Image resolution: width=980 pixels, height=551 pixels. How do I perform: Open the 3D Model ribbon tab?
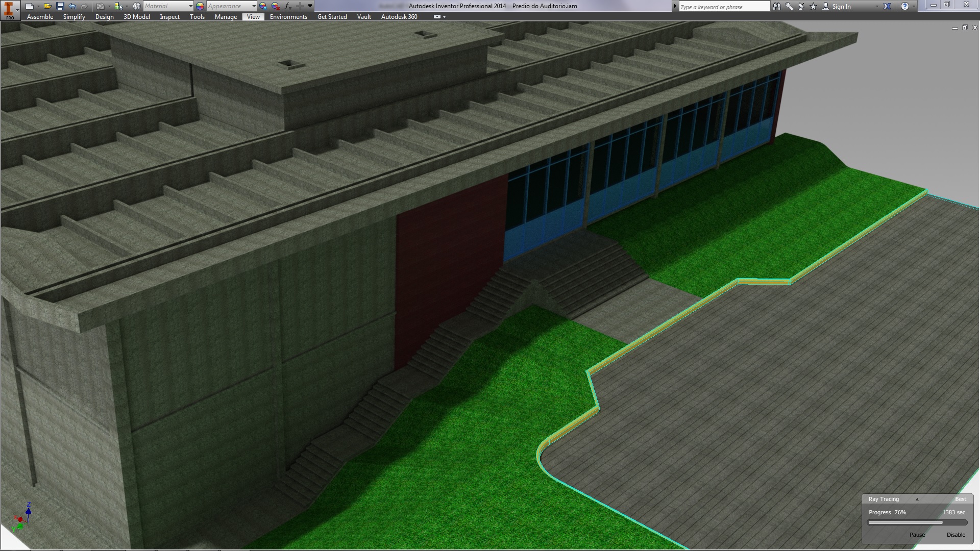point(137,17)
